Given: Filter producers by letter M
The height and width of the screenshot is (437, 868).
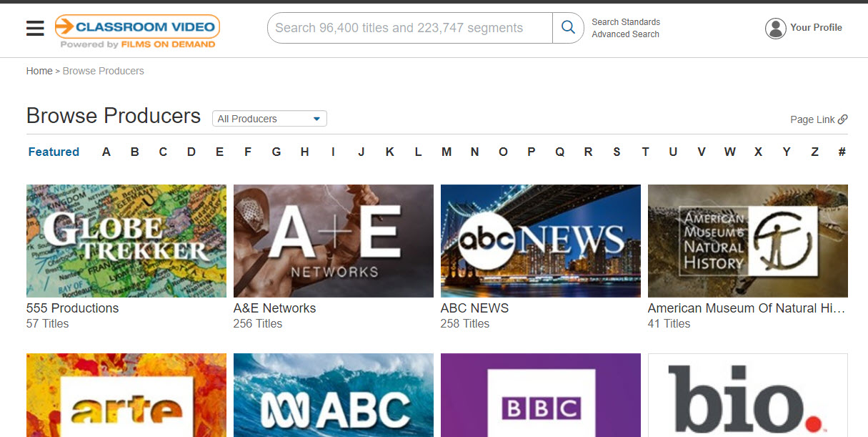Looking at the screenshot, I should pyautogui.click(x=447, y=152).
